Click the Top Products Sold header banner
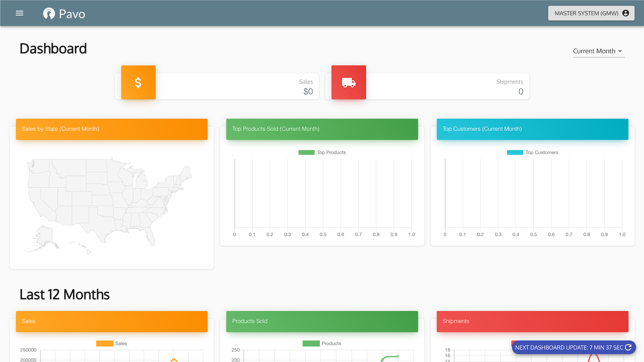 pos(322,129)
